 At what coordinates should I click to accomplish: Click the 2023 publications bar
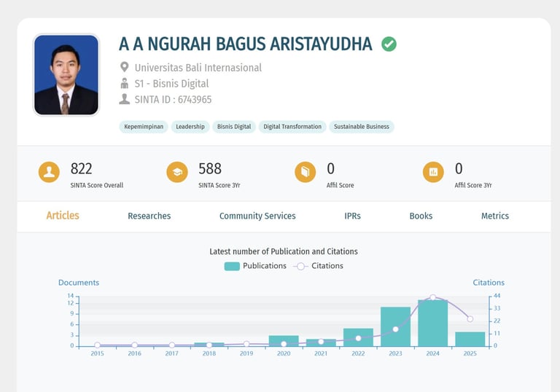pyautogui.click(x=395, y=326)
